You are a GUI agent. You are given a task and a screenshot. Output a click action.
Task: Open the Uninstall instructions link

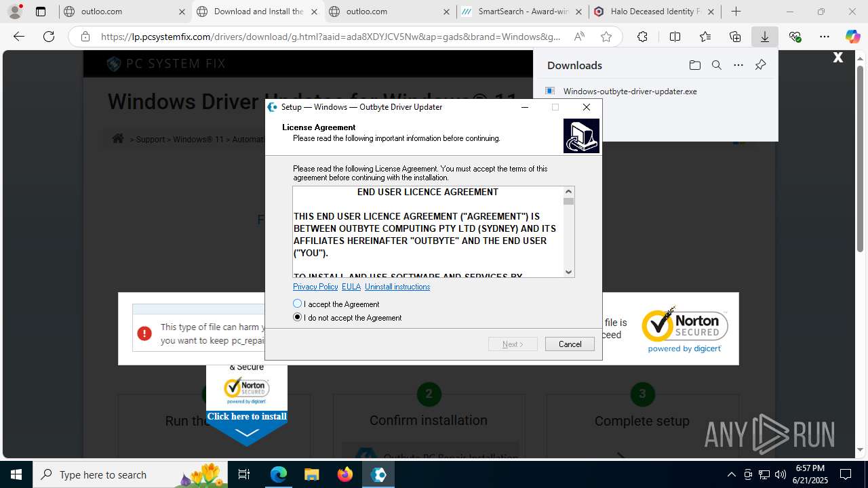397,287
